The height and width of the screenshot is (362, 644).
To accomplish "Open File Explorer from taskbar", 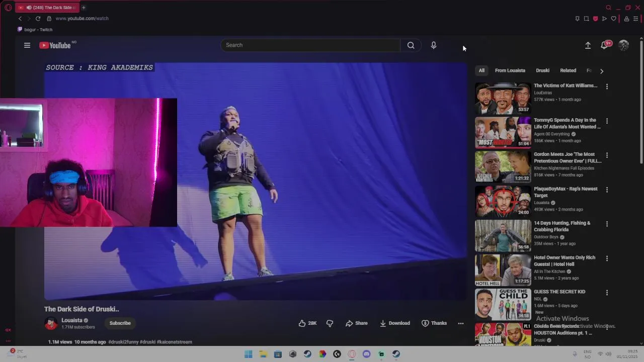I will [263, 354].
